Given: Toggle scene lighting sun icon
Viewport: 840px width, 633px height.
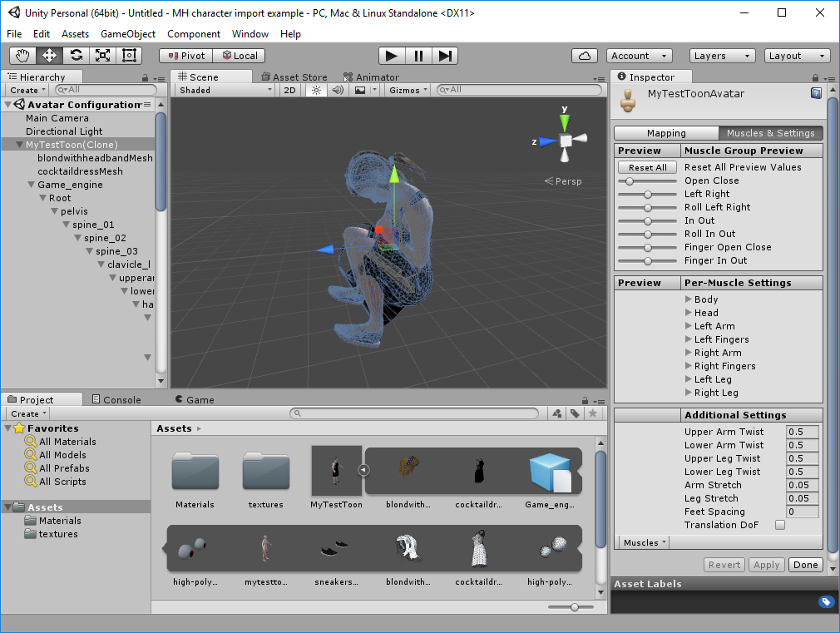Looking at the screenshot, I should (x=316, y=90).
